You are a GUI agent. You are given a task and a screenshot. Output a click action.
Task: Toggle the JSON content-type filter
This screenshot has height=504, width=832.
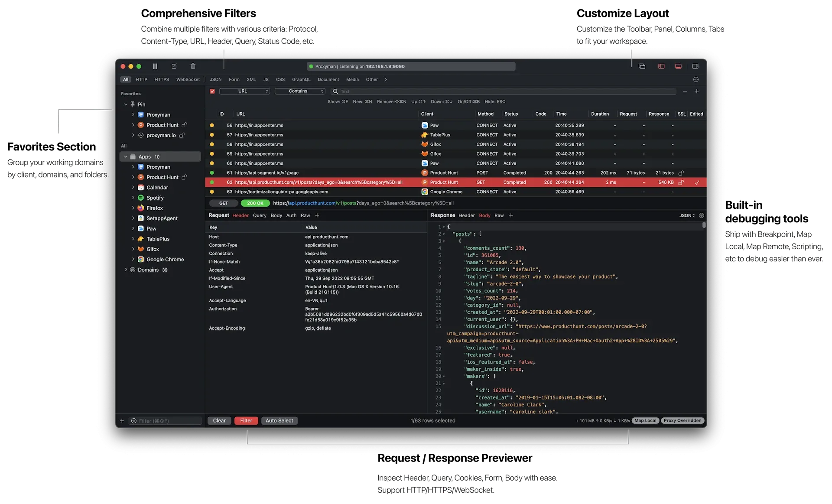216,80
